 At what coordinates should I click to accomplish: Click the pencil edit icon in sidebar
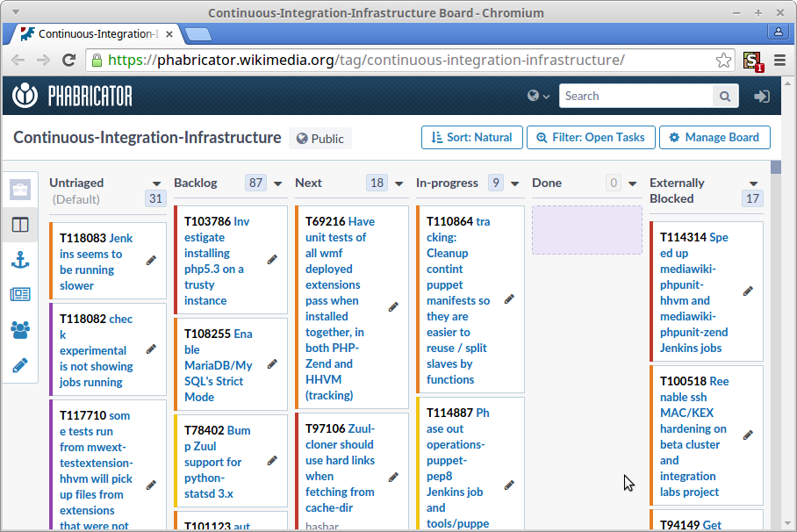coord(19,365)
